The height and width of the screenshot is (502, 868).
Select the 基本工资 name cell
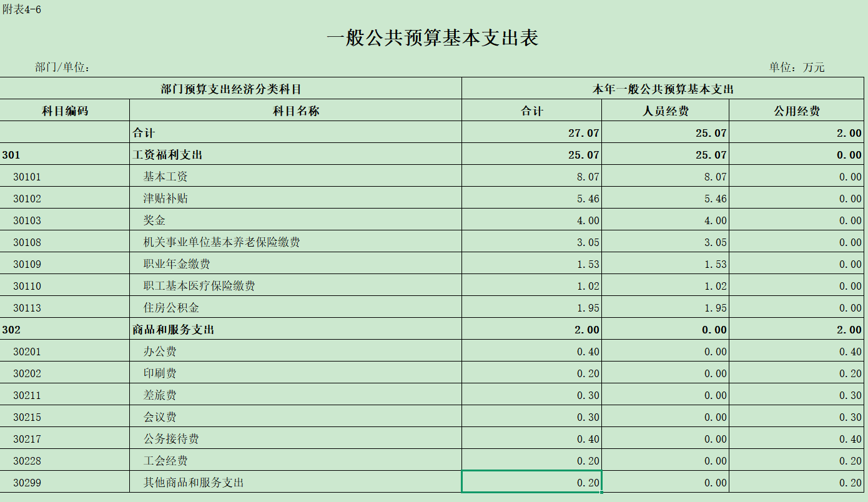296,176
